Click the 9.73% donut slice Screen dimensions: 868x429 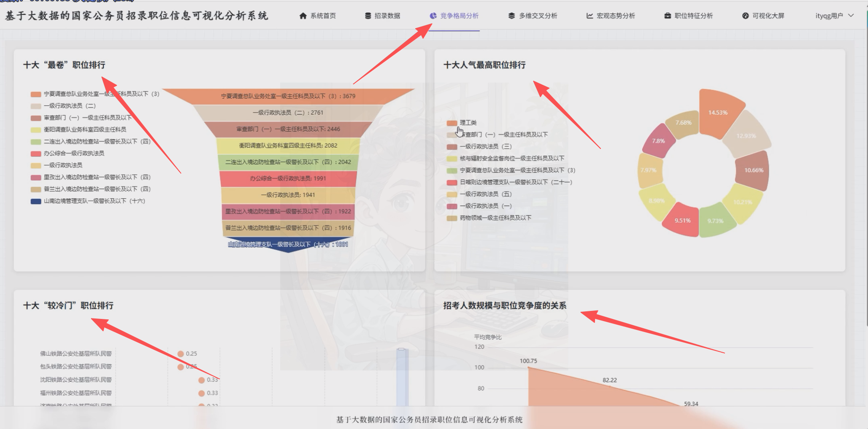point(716,221)
